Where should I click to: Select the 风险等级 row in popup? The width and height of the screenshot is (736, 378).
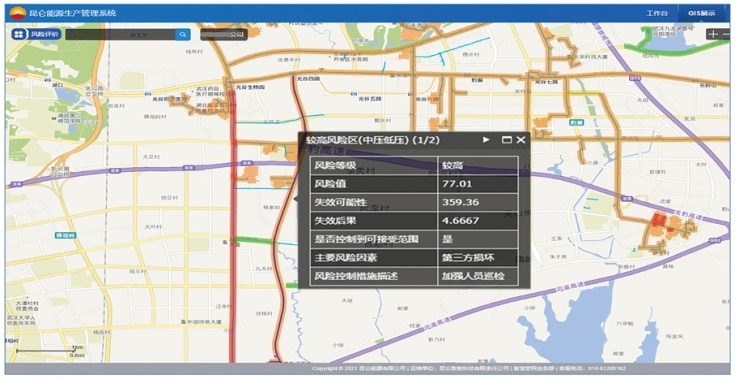coord(414,165)
